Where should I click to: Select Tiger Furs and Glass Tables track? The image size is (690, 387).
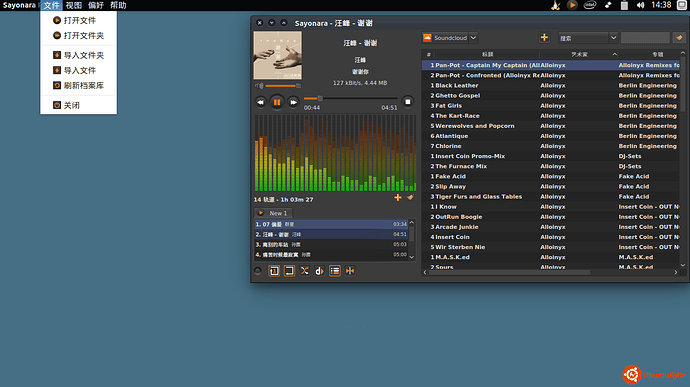551,197
